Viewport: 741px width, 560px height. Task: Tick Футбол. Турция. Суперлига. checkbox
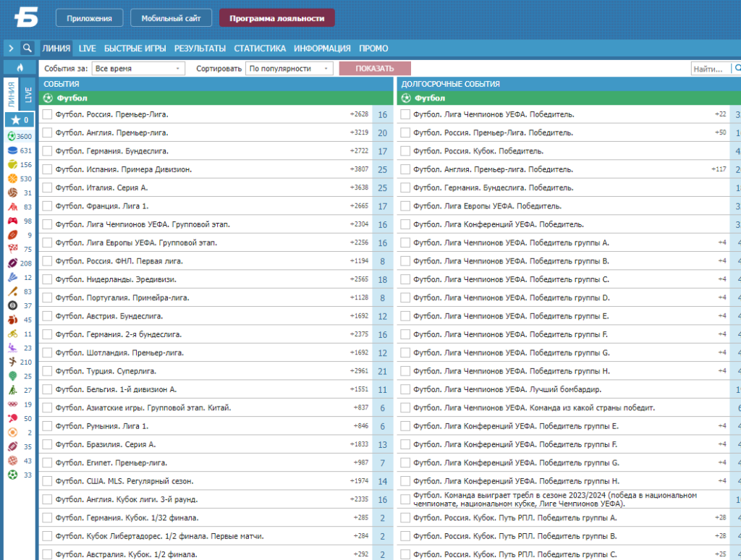(x=47, y=371)
